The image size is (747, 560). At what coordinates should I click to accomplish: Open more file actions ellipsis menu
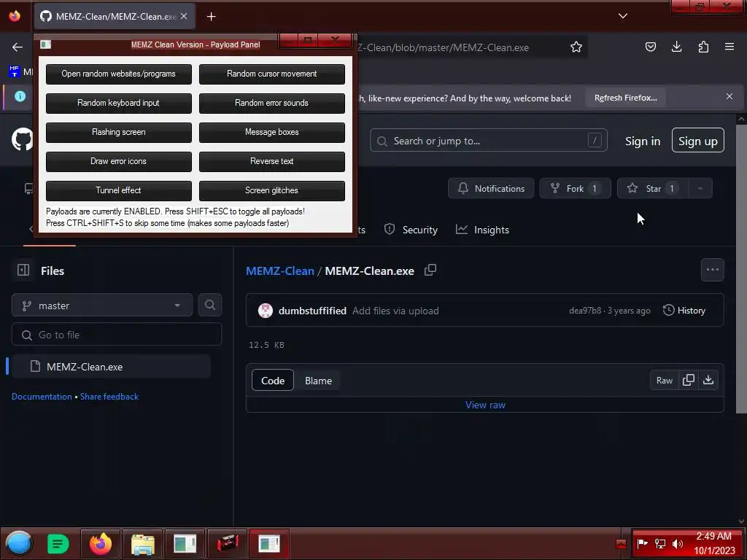click(712, 270)
